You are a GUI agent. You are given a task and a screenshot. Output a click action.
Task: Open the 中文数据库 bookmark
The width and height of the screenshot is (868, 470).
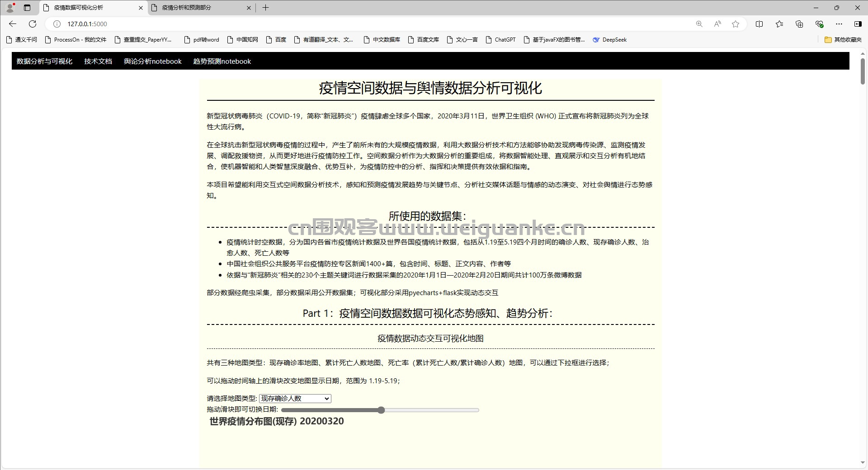click(382, 40)
